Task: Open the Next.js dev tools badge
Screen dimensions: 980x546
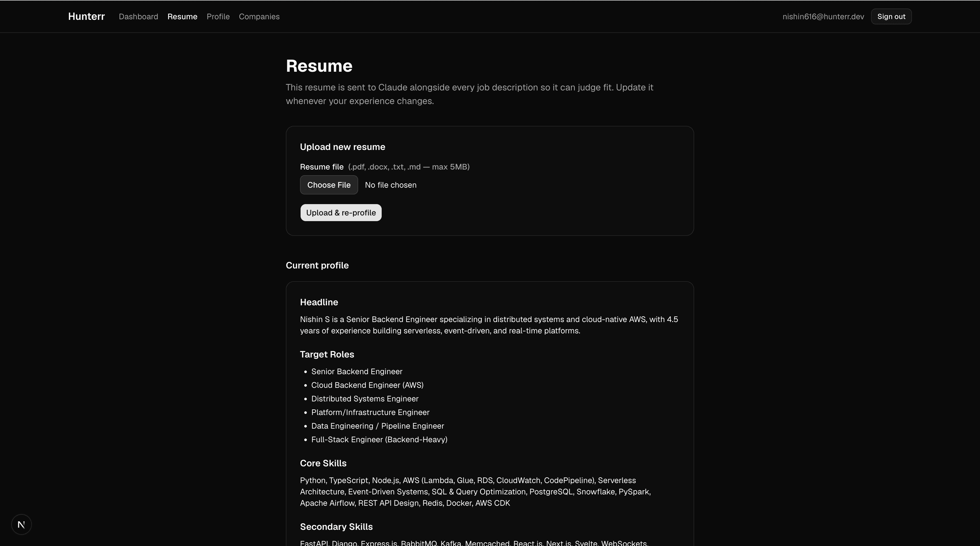Action: 21,524
